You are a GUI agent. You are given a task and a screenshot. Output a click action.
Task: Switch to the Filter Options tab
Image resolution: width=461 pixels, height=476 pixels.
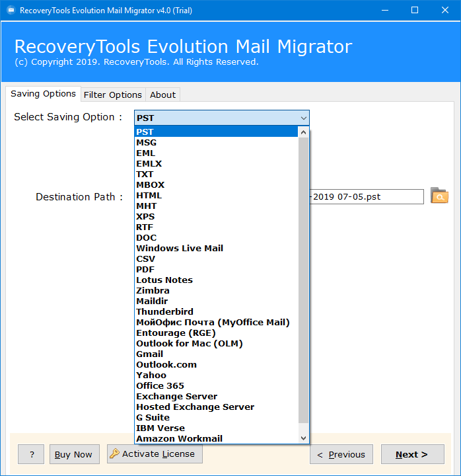pos(113,95)
